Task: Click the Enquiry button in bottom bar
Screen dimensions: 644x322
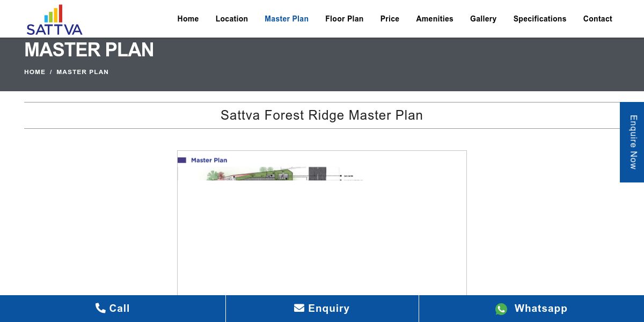Action: point(322,309)
